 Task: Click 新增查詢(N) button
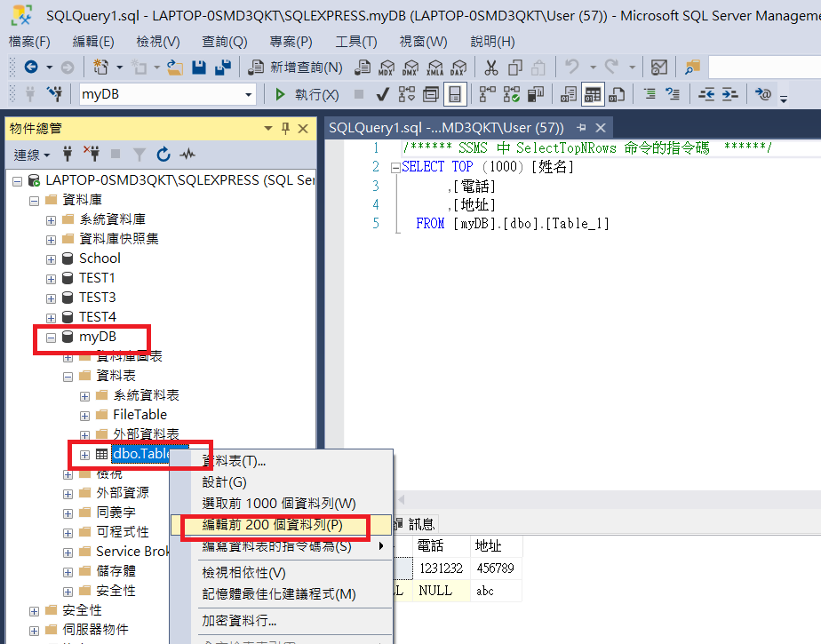[x=295, y=68]
